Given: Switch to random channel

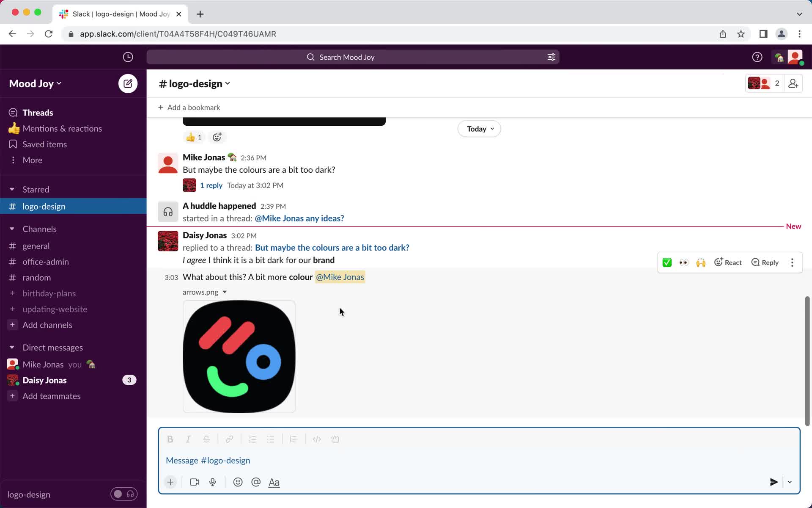Looking at the screenshot, I should pos(73,277).
